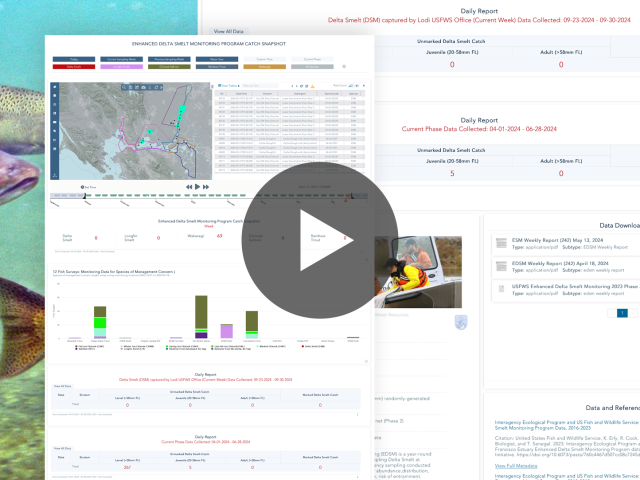This screenshot has height=480, width=640.
Task: Select the Previous Sampling Week button
Action: coord(169,59)
